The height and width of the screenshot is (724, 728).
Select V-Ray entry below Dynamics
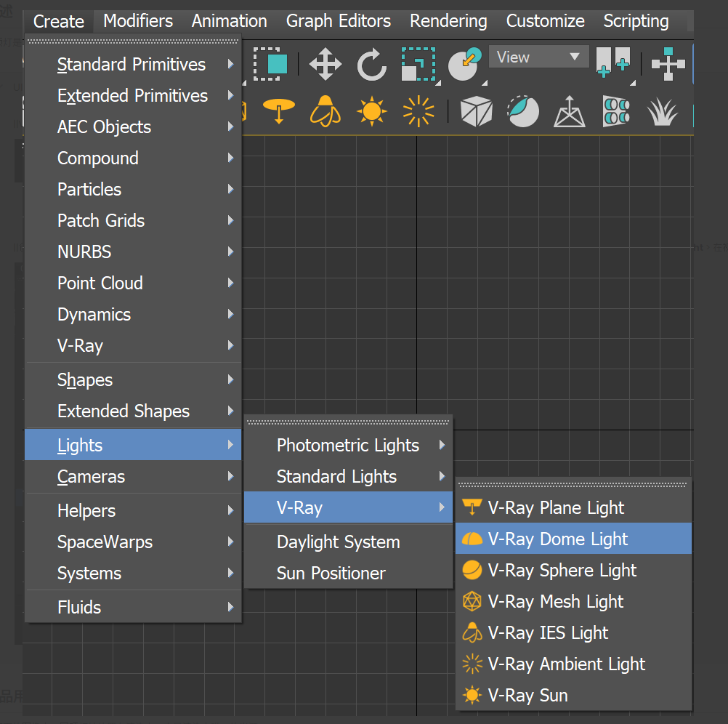coord(133,345)
